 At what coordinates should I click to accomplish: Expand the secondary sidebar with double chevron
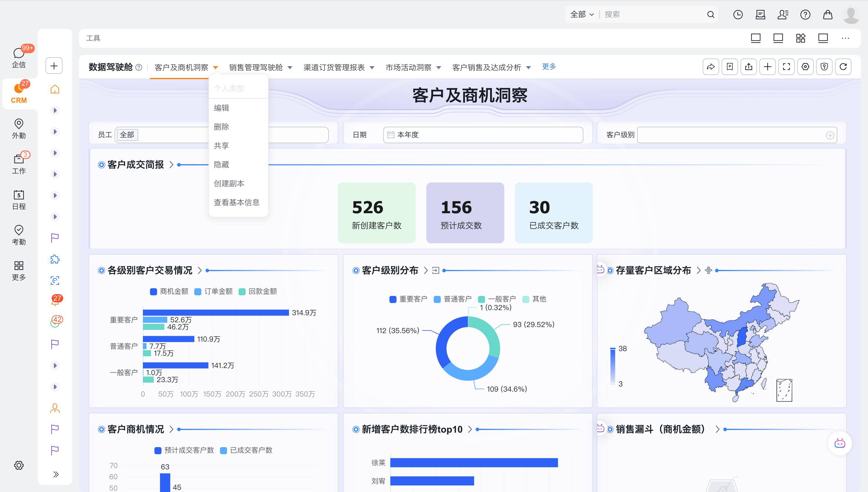coord(56,474)
